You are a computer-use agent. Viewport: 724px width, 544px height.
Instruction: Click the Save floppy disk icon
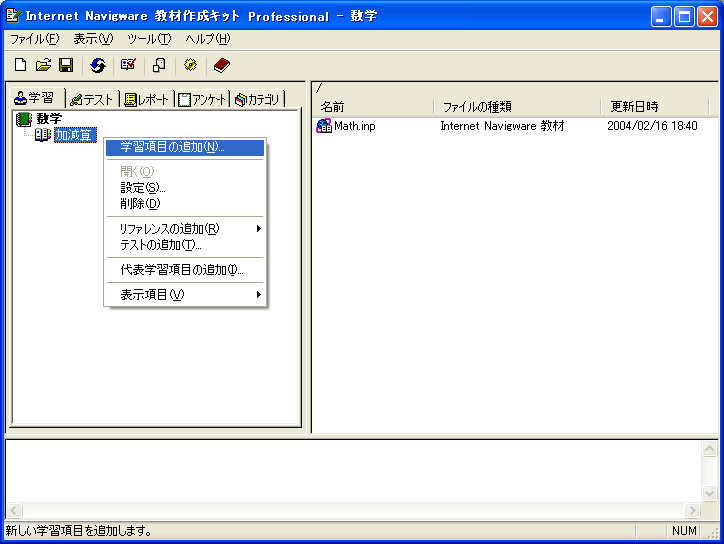[x=66, y=65]
